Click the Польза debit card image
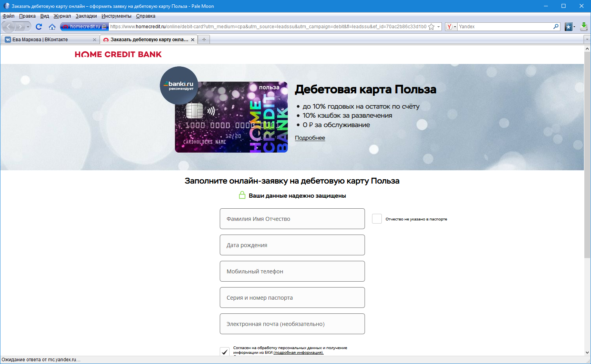Viewport: 591px width, 364px height. click(x=231, y=117)
